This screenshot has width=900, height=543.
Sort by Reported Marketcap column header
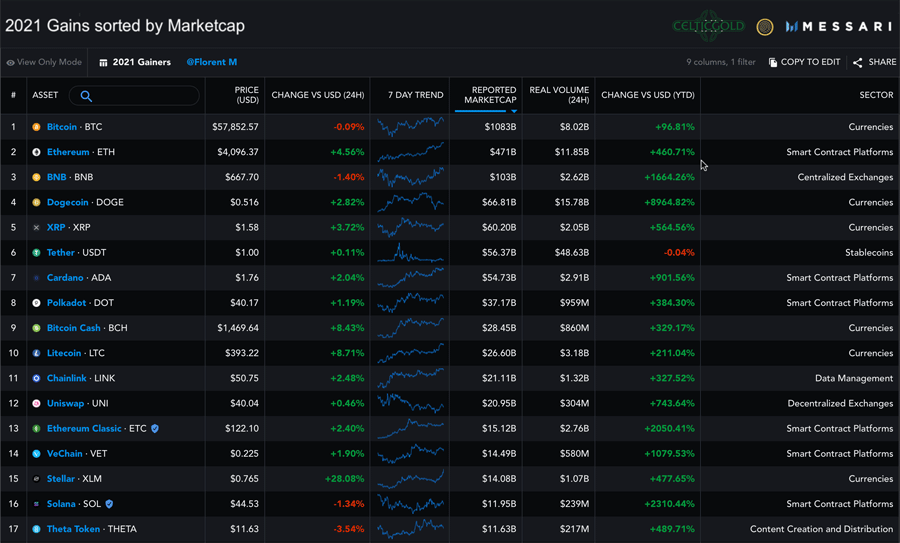coord(493,95)
